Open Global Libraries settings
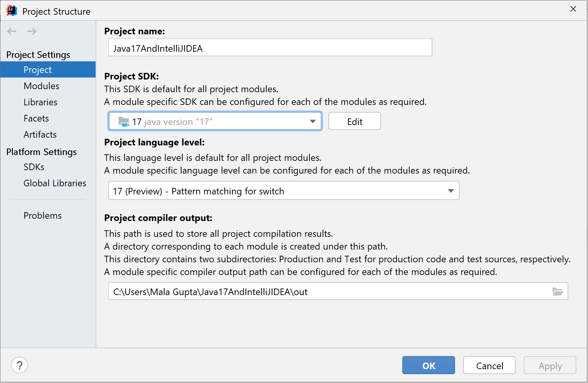 [x=55, y=183]
